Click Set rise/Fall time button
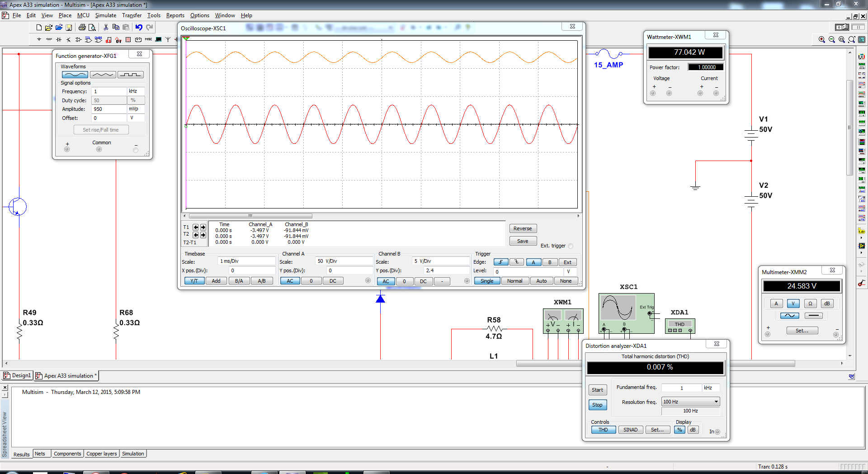868x474 pixels. pos(101,130)
